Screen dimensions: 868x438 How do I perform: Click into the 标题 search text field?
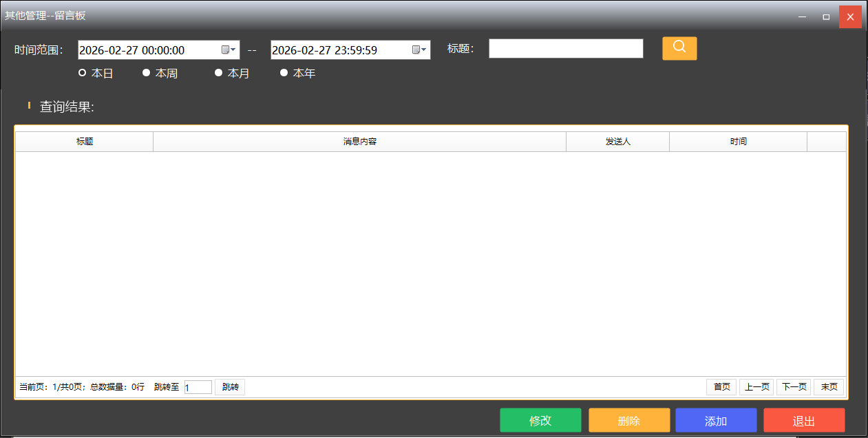566,49
